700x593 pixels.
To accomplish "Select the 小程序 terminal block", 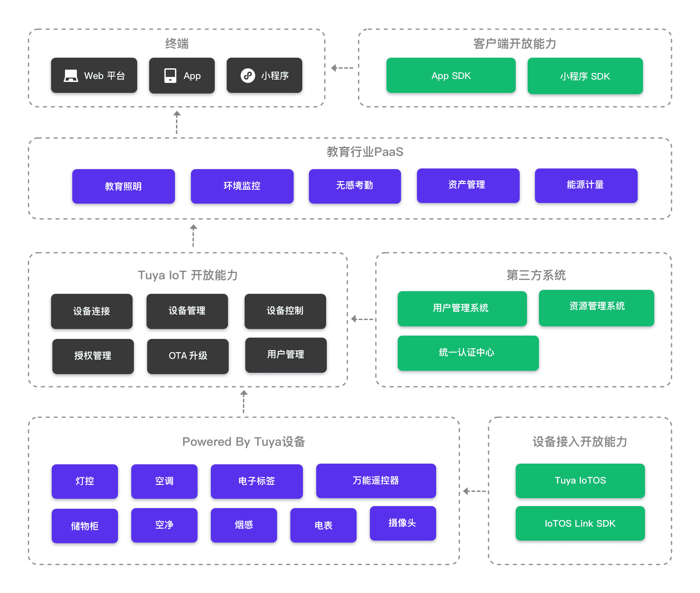I will tap(264, 75).
